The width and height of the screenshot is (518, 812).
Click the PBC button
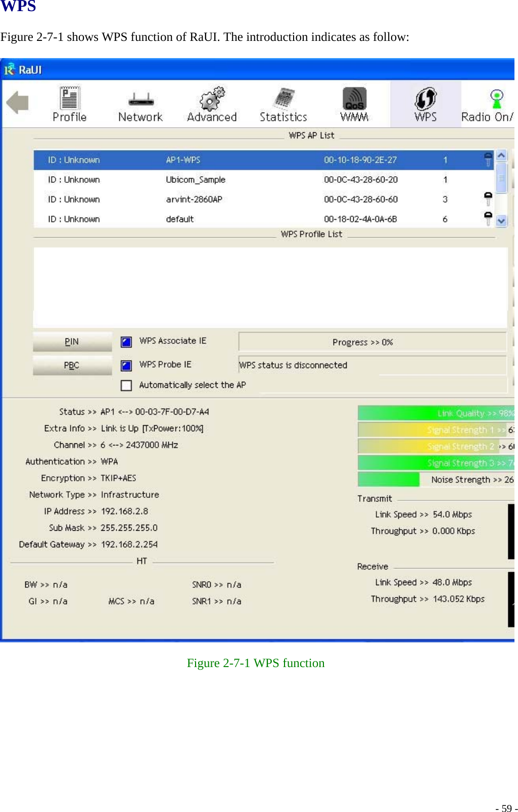click(x=72, y=365)
